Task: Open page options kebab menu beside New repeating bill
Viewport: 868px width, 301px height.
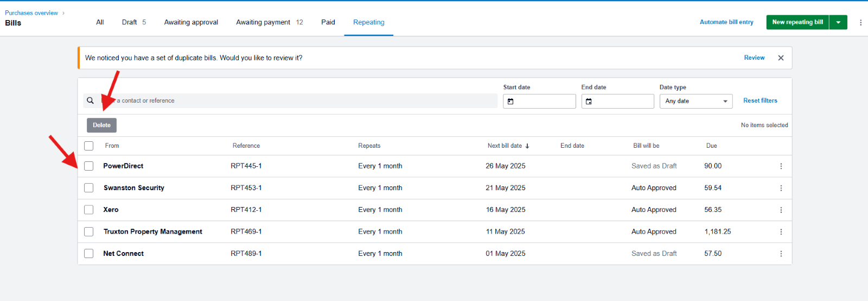Action: (860, 22)
